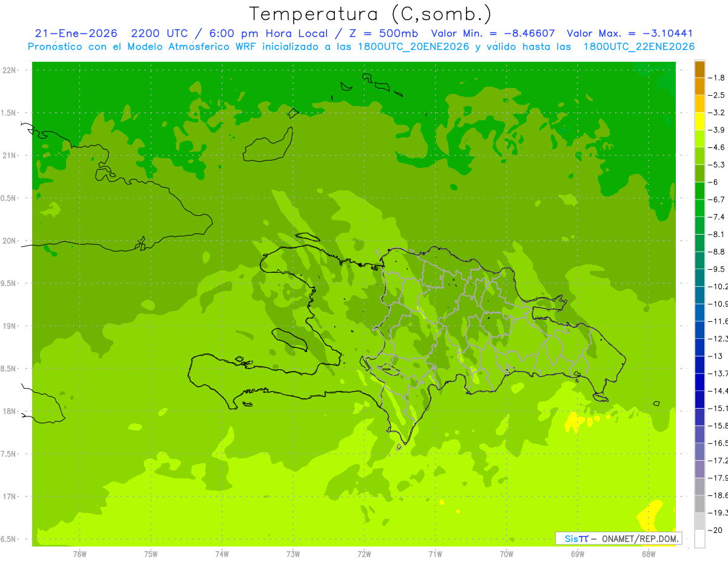The image size is (728, 562).
Task: Click the "21N" latitude label
Action: pos(8,155)
